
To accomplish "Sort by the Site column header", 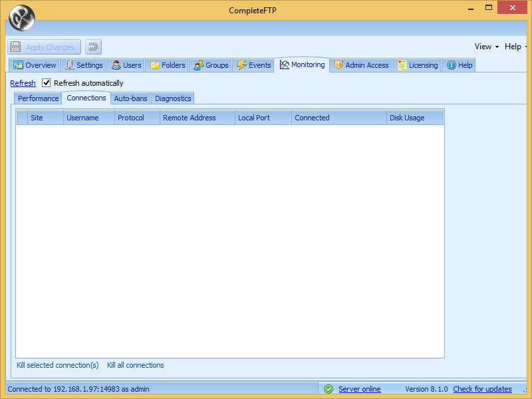I will click(45, 118).
